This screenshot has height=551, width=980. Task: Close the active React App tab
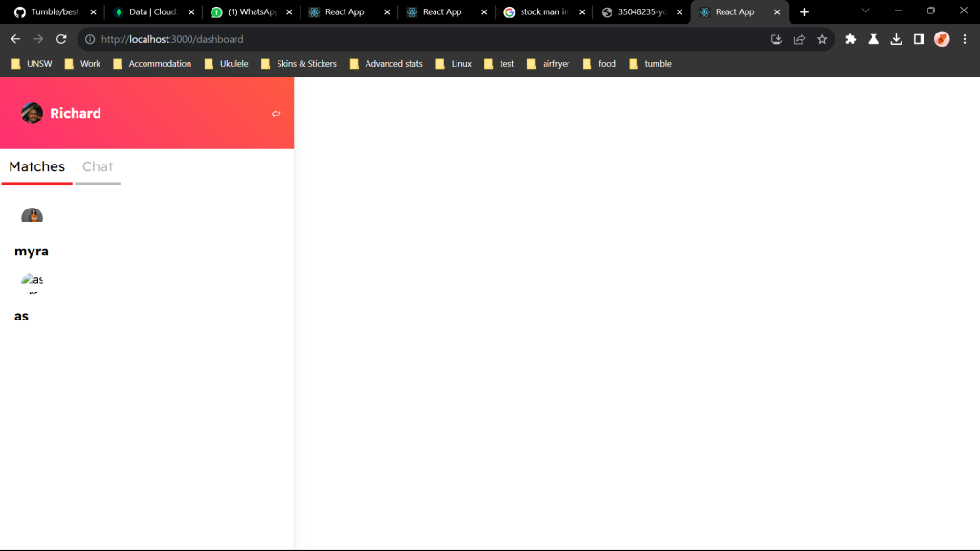click(777, 12)
